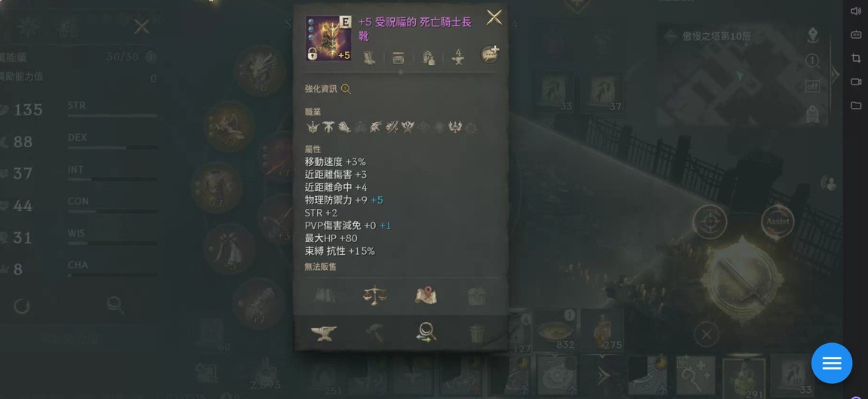The width and height of the screenshot is (868, 399).
Task: Close the item detail panel
Action: click(494, 17)
